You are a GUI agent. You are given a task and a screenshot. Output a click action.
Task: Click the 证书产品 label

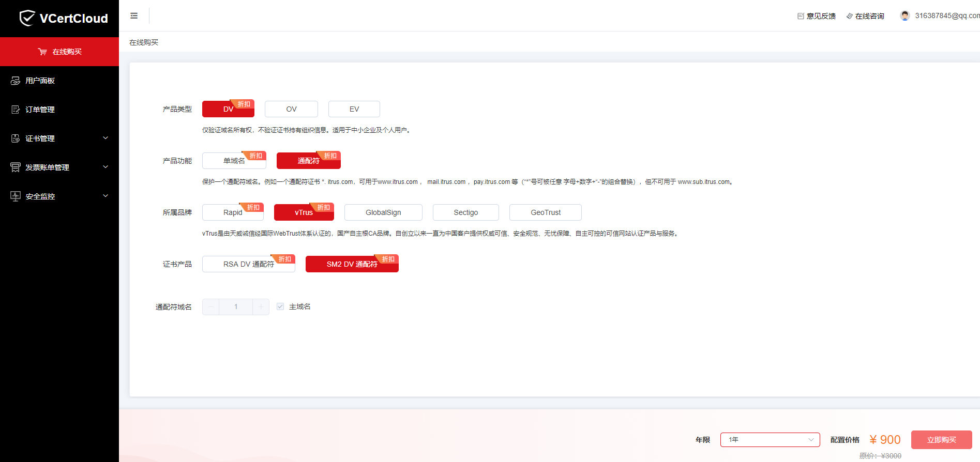[x=177, y=264]
